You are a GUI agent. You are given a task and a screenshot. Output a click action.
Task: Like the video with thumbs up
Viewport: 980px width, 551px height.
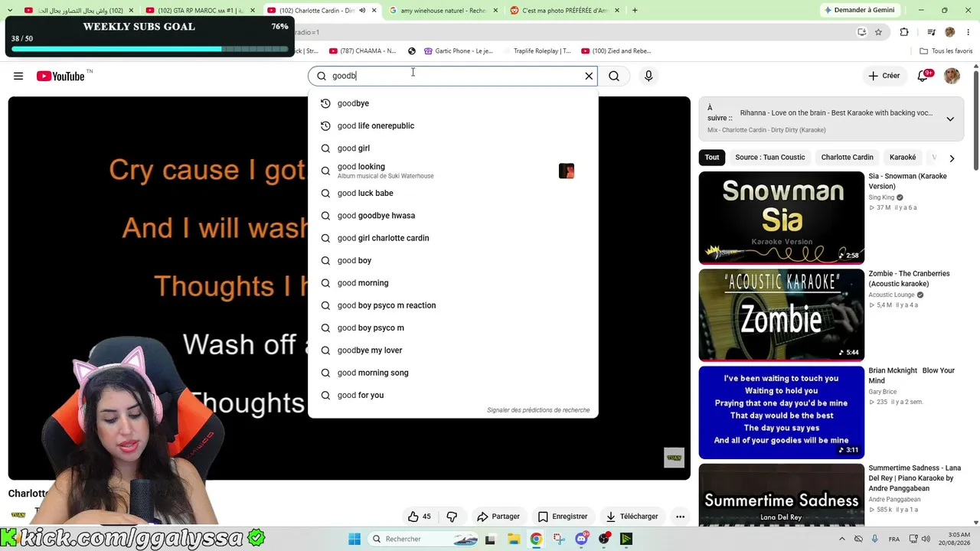tap(420, 517)
